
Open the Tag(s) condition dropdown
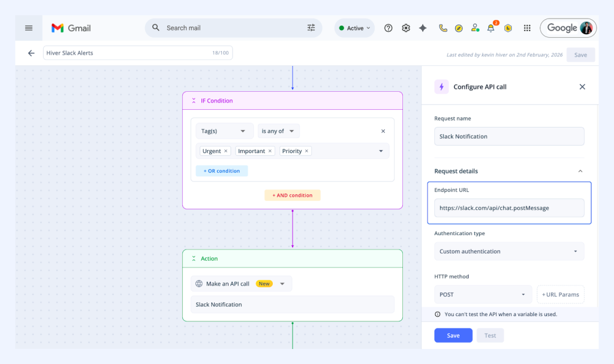[224, 131]
